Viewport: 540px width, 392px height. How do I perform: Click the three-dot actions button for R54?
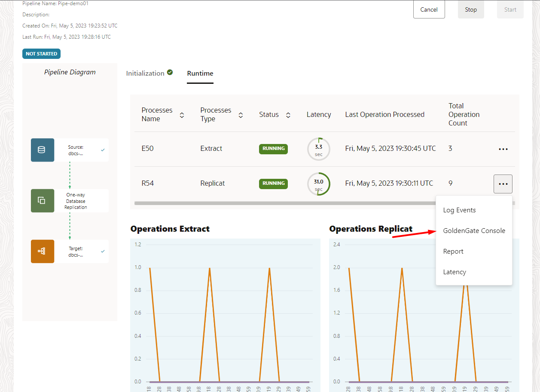503,184
